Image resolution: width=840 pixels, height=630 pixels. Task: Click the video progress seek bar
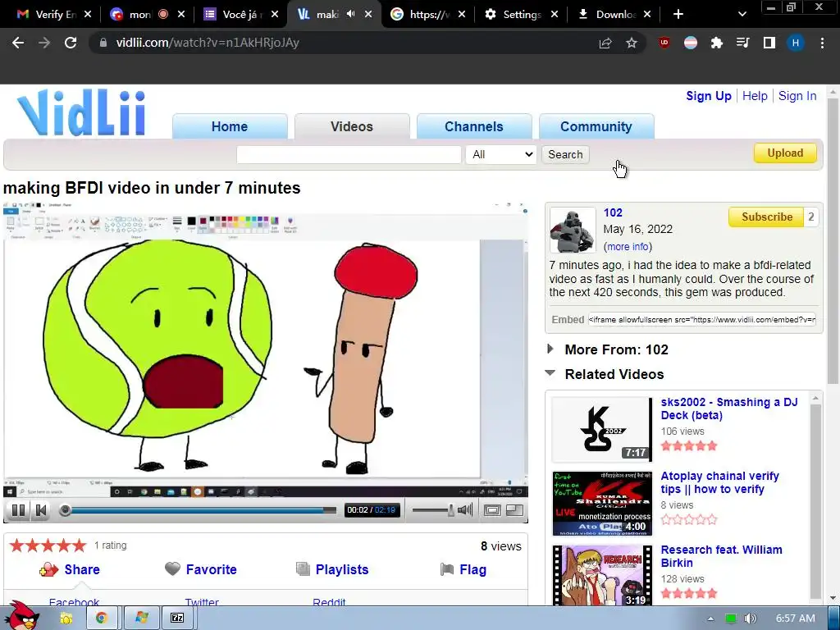tap(199, 510)
